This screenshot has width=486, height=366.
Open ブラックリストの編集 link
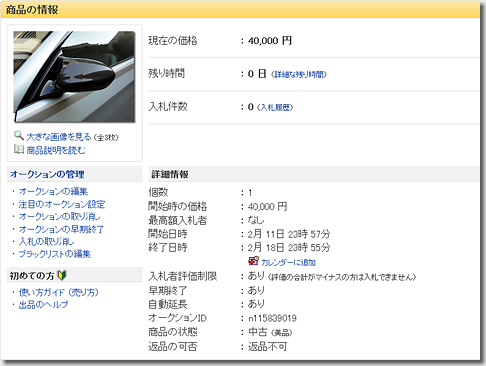(55, 254)
